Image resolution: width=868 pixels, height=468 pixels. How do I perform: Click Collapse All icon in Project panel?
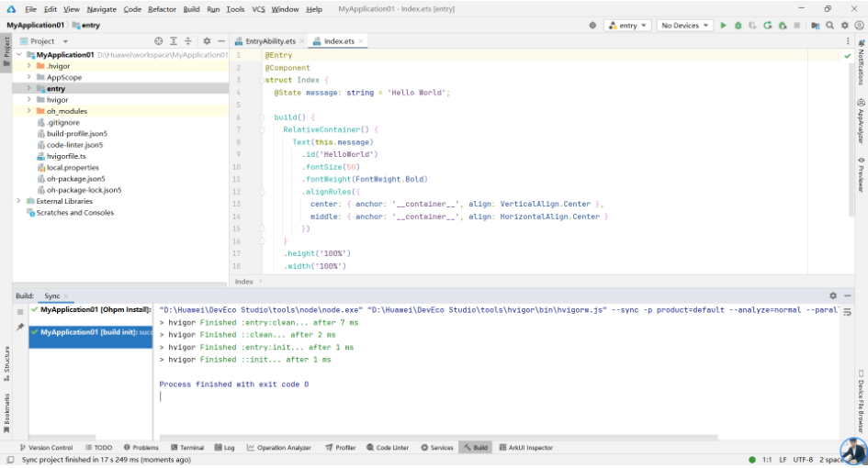point(188,41)
